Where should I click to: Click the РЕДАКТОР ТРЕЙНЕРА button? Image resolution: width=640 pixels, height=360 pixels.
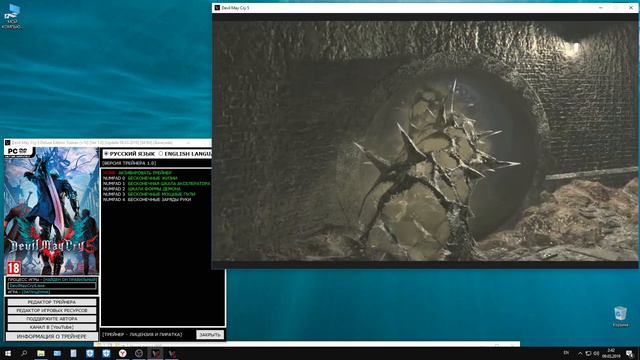pyautogui.click(x=52, y=302)
